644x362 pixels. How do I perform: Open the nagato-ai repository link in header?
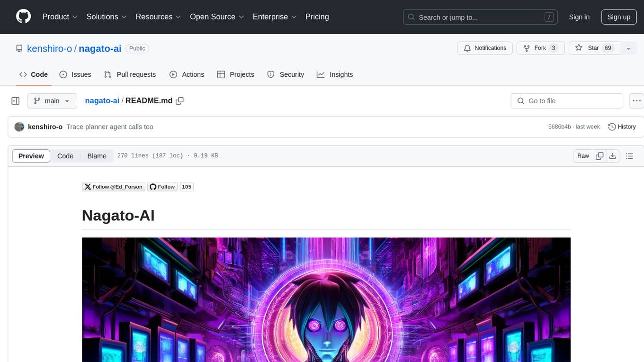click(x=100, y=48)
